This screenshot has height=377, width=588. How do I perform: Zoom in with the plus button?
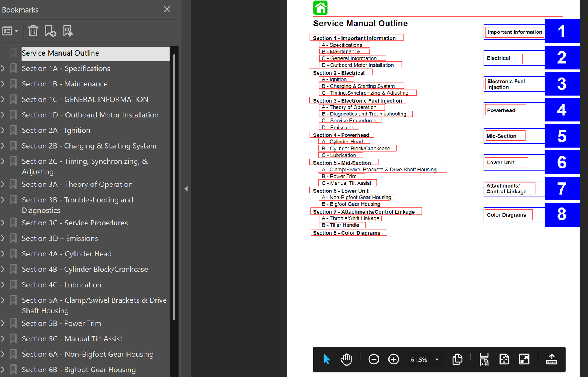click(x=394, y=359)
